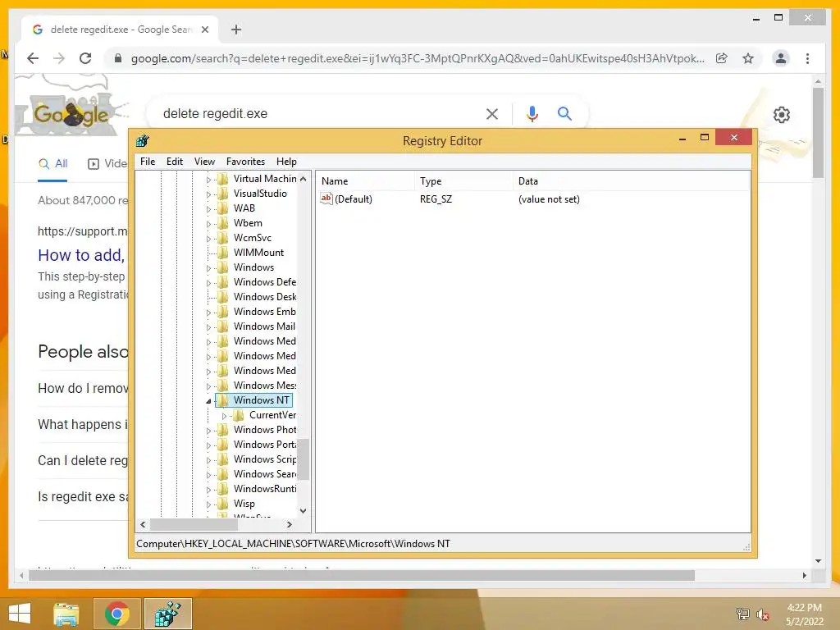Click the Chrome address bar URL
The width and height of the screenshot is (840, 630).
(x=418, y=58)
